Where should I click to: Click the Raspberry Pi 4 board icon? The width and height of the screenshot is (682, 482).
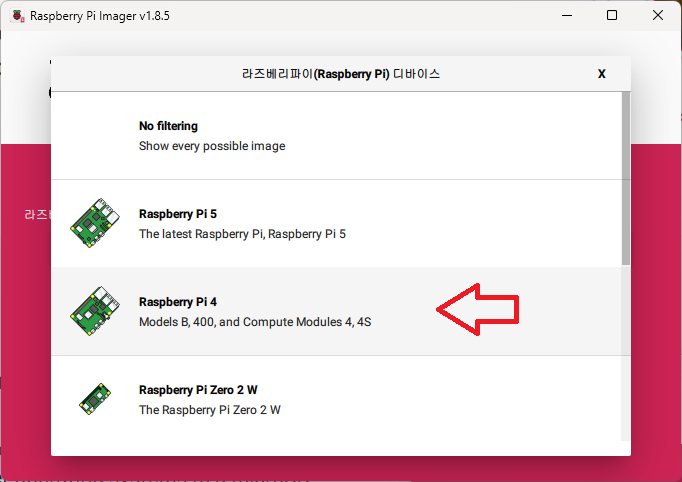pyautogui.click(x=95, y=311)
